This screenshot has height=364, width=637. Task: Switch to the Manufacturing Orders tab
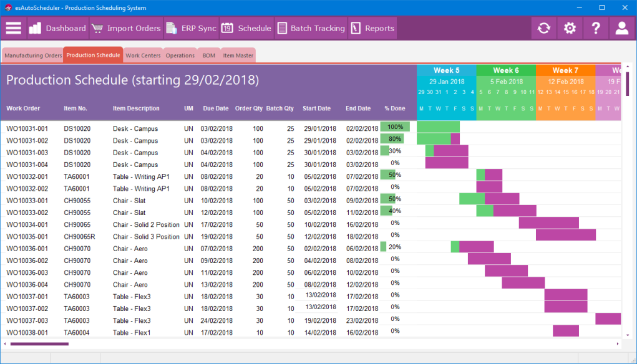click(x=32, y=55)
